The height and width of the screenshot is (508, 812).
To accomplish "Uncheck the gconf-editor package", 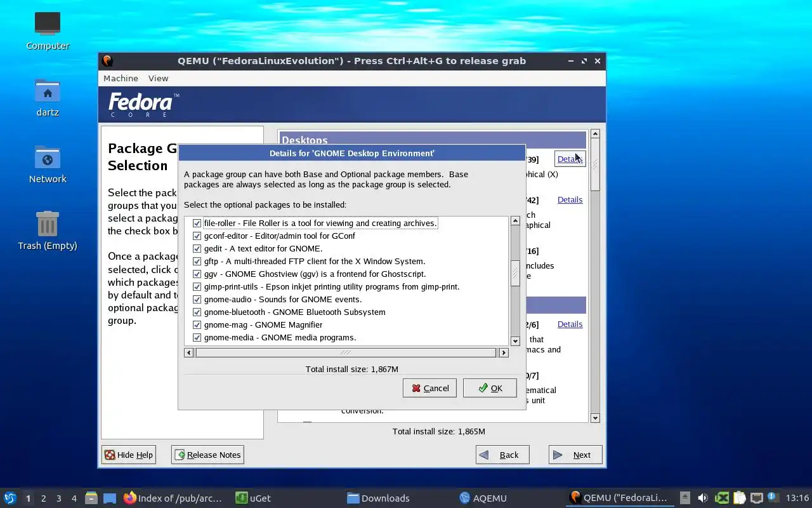I will [x=197, y=236].
